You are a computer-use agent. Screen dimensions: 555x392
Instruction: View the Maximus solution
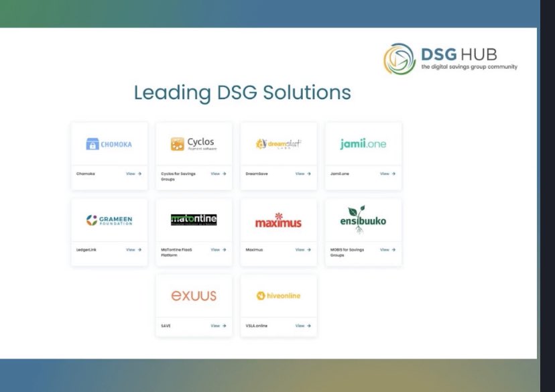[x=303, y=250]
